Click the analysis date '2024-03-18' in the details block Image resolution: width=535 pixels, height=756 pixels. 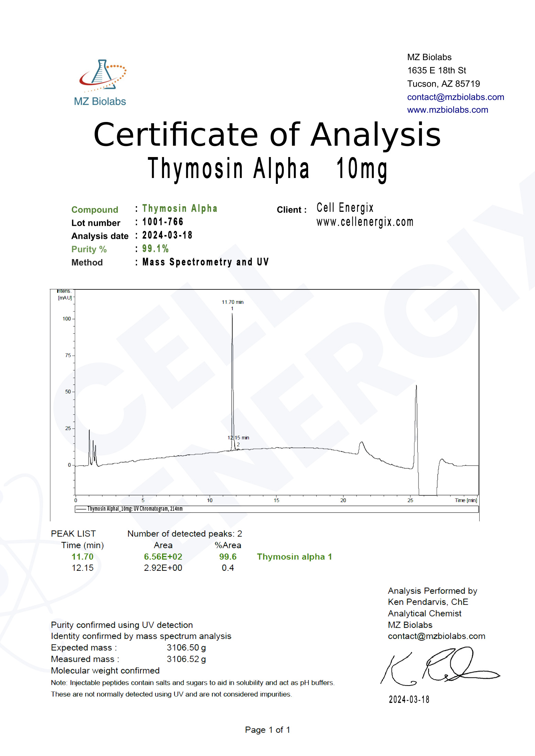(167, 235)
